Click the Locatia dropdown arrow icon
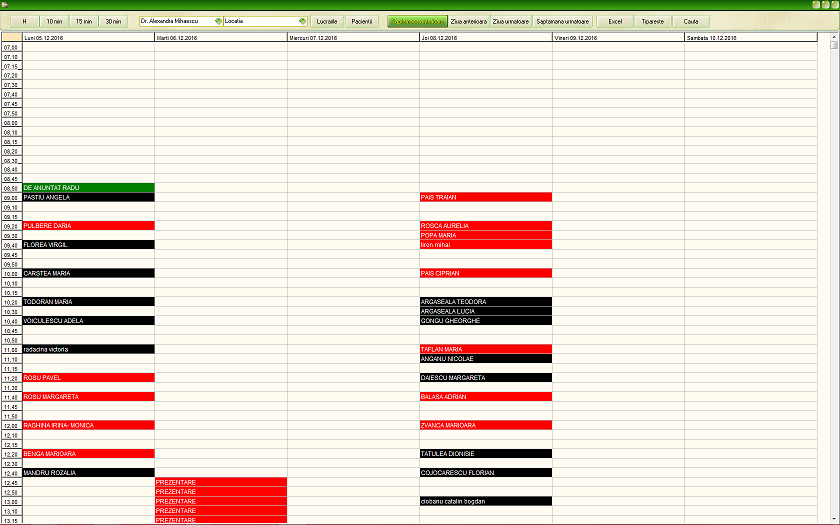840x525 pixels. tap(303, 21)
